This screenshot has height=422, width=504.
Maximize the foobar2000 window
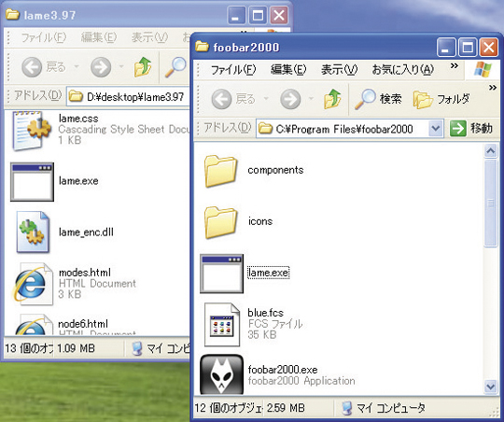tap(468, 48)
